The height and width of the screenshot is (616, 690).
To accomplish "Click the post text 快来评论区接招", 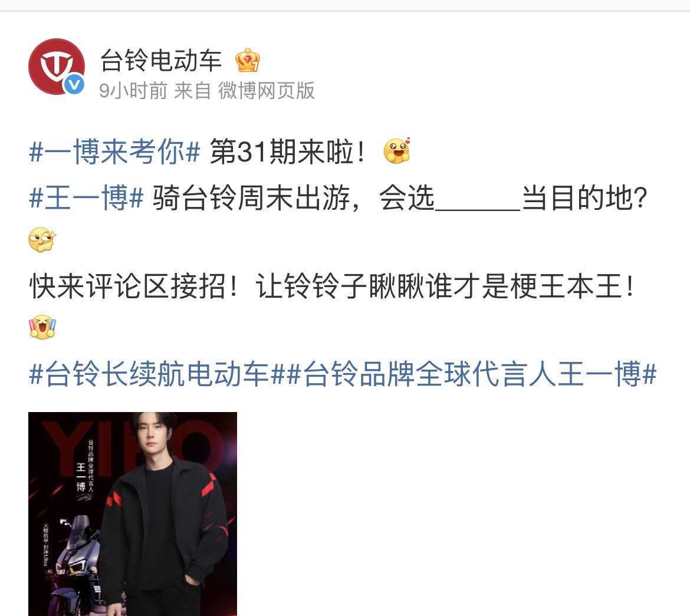I will click(x=127, y=286).
